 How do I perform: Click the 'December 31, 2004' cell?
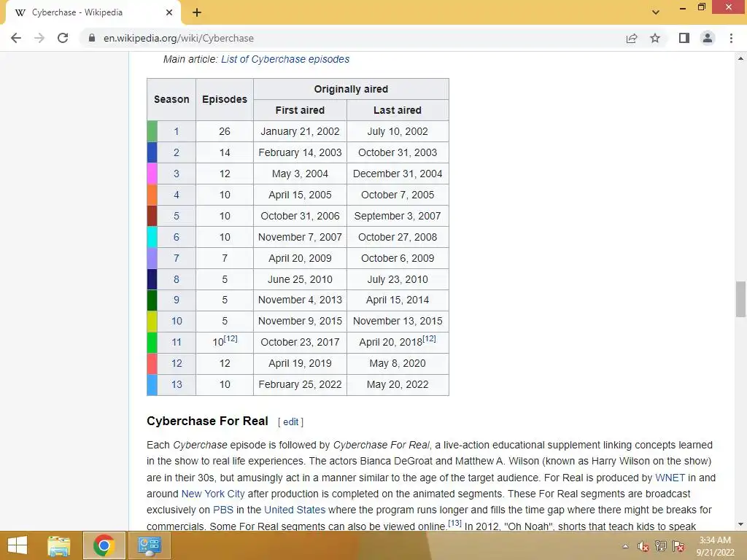click(398, 174)
